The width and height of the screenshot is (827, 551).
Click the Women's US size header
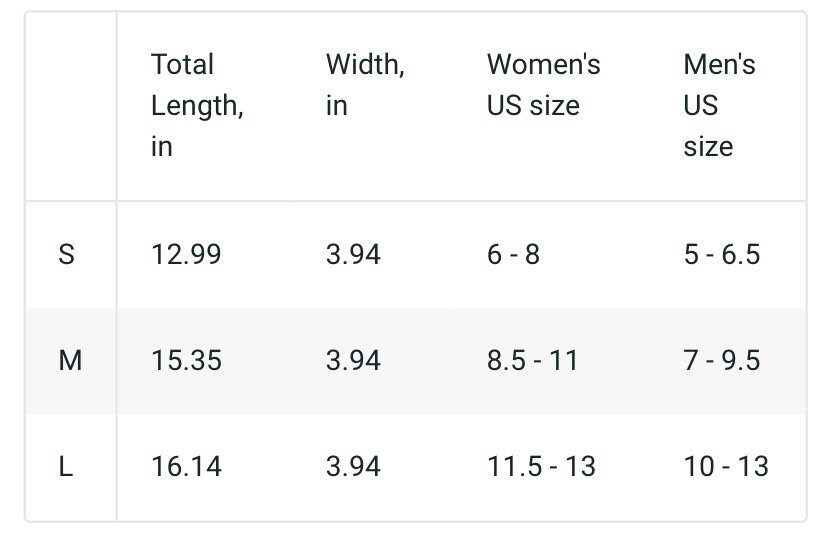click(544, 84)
